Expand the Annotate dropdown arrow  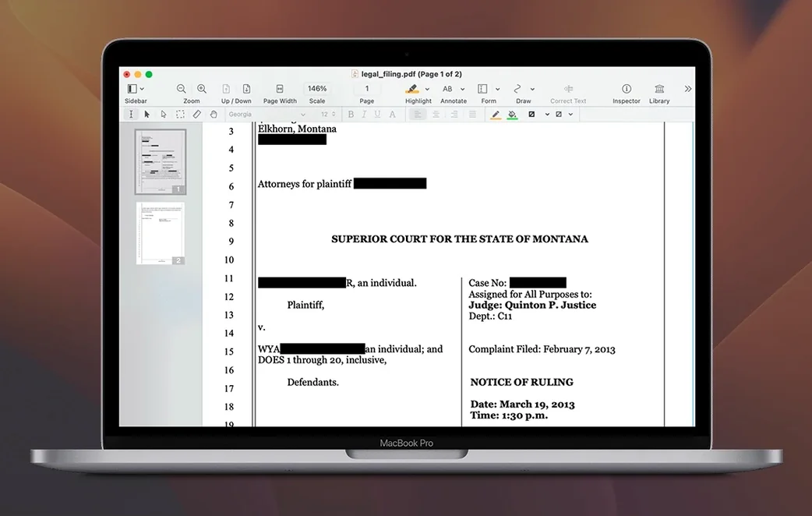point(462,89)
